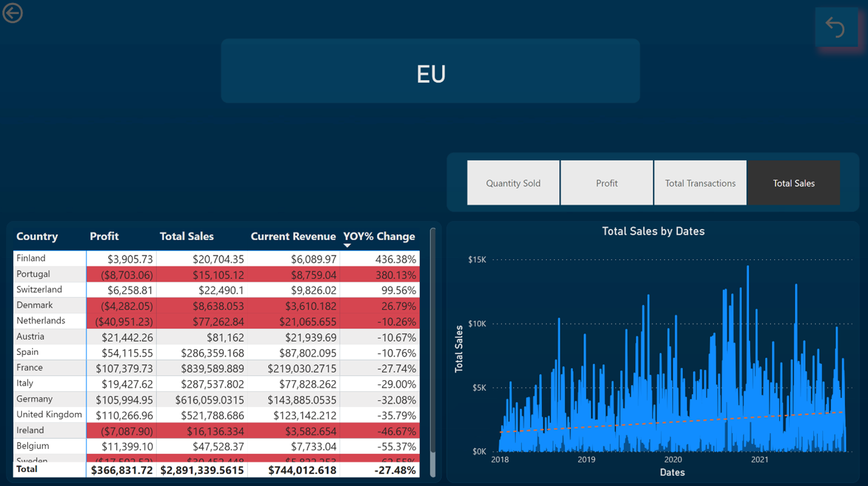Select the Total Transactions button
This screenshot has width=868, height=486.
pos(700,183)
